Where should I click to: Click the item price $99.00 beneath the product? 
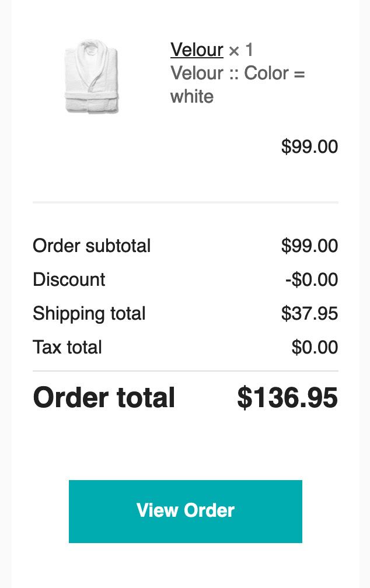309,146
